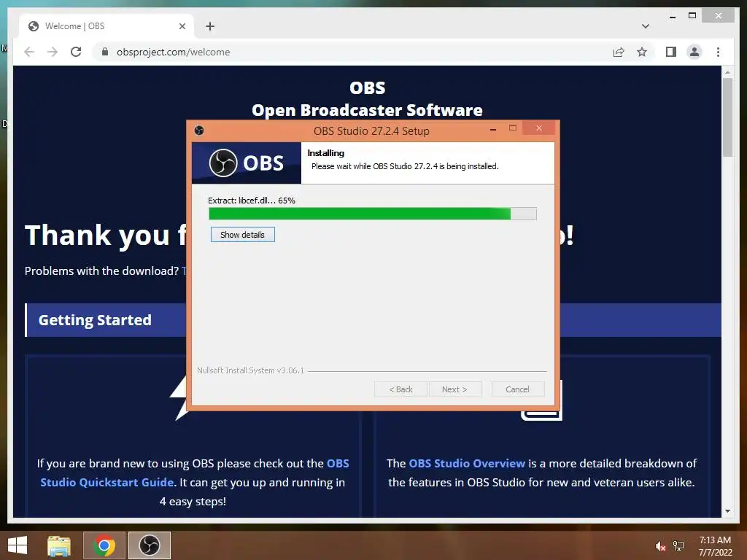This screenshot has height=560, width=747.
Task: Select the Welcome | OBS tab
Action: (x=107, y=26)
